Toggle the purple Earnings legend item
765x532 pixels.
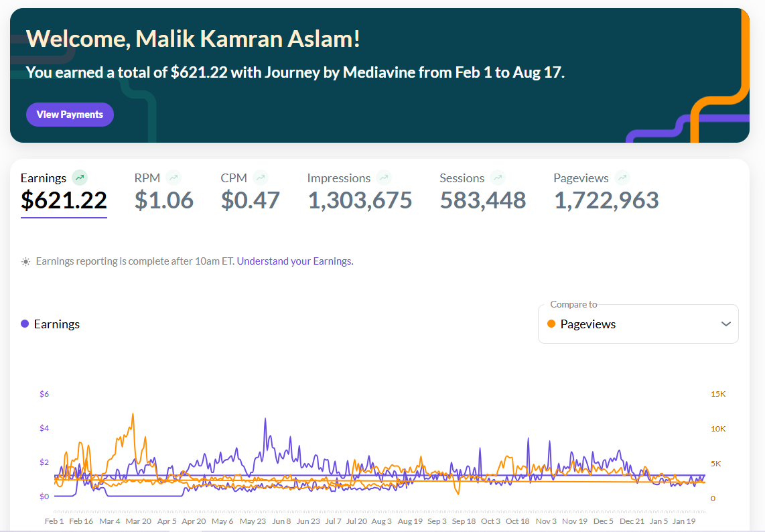pyautogui.click(x=50, y=324)
